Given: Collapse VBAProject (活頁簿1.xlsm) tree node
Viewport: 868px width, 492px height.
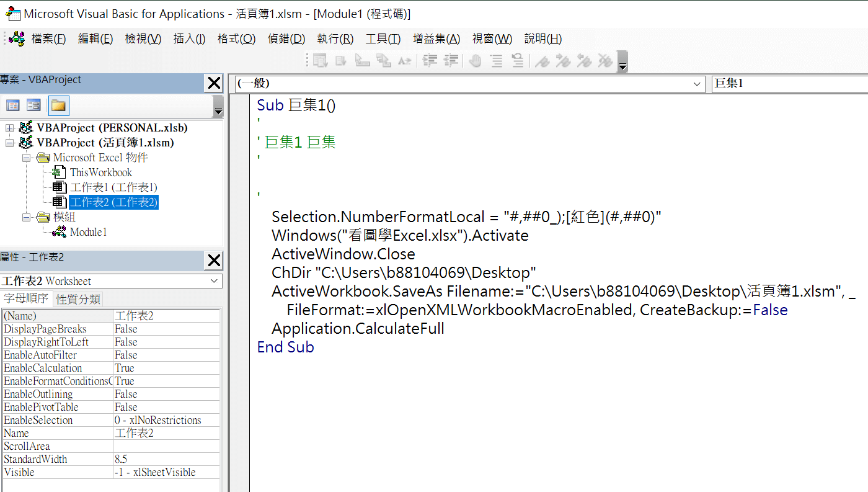Looking at the screenshot, I should [x=9, y=143].
